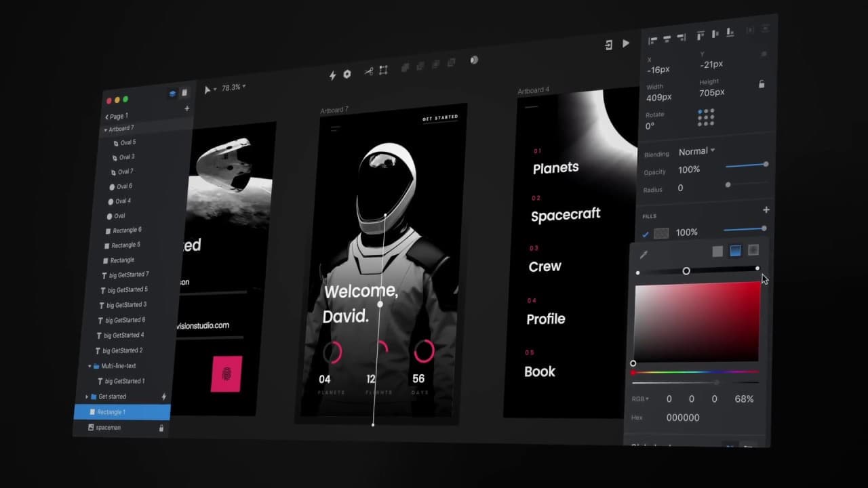Viewport: 868px width, 488px height.
Task: Select the gradient fill type toggle in the color picker
Action: pos(734,251)
